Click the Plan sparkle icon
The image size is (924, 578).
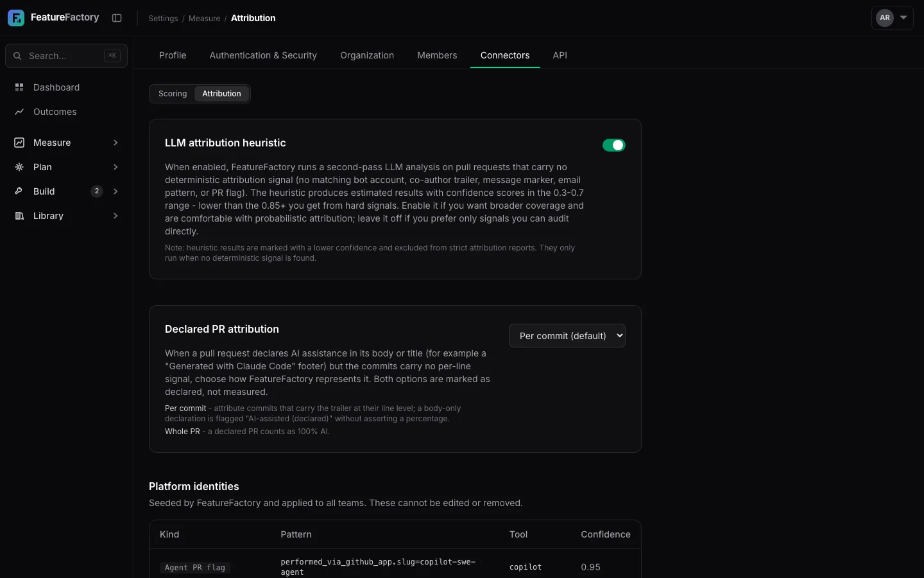pos(19,167)
